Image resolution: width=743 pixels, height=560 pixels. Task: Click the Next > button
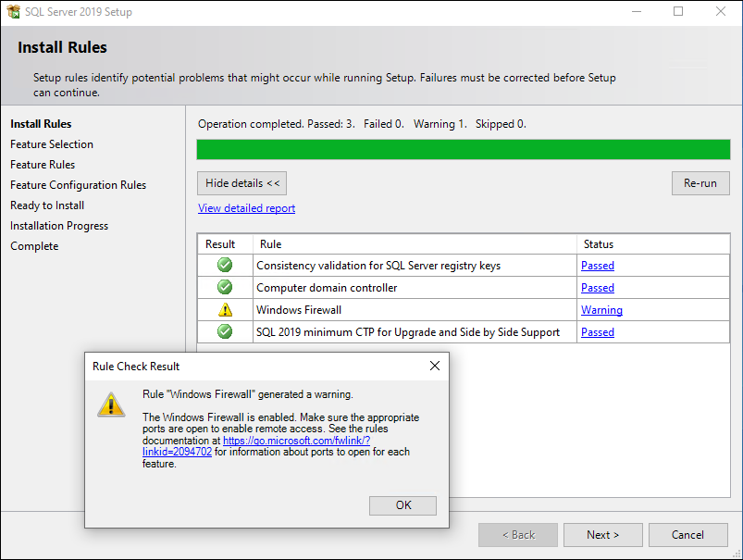602,535
